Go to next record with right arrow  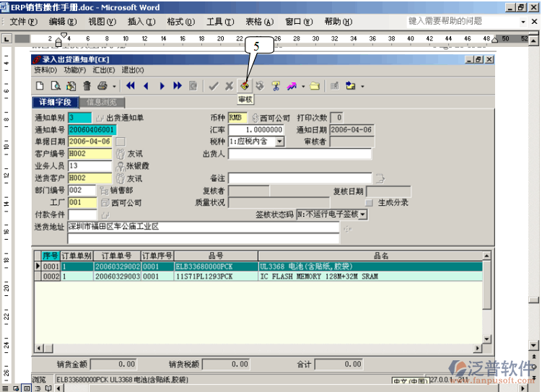click(162, 86)
